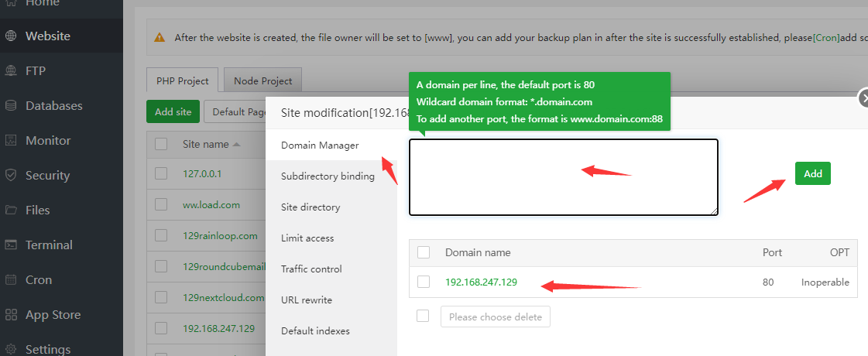Toggle checkbox beside Please choose delete
Screen dimensions: 868x356
pyautogui.click(x=423, y=316)
